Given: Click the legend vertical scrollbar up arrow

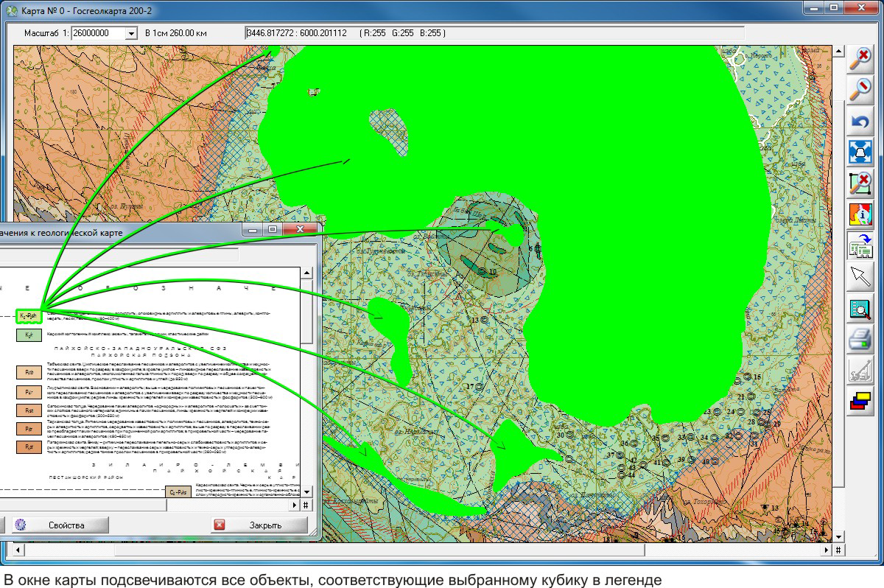Looking at the screenshot, I should pos(306,273).
